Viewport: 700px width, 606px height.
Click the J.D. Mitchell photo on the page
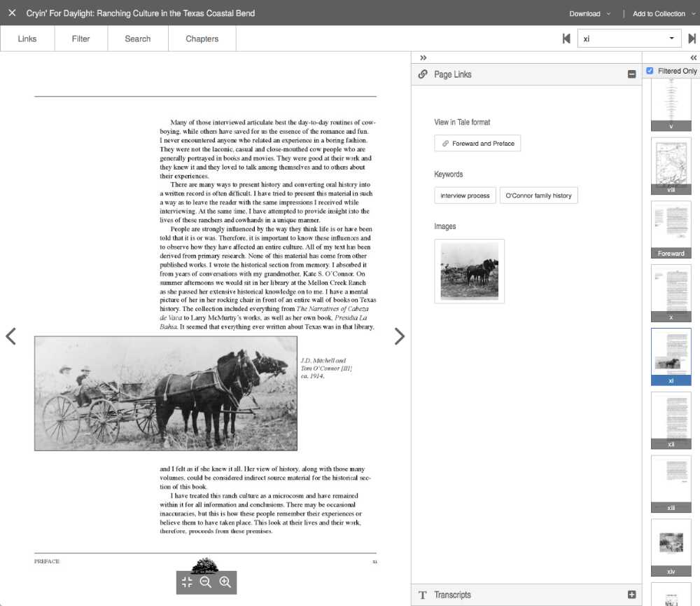(166, 393)
